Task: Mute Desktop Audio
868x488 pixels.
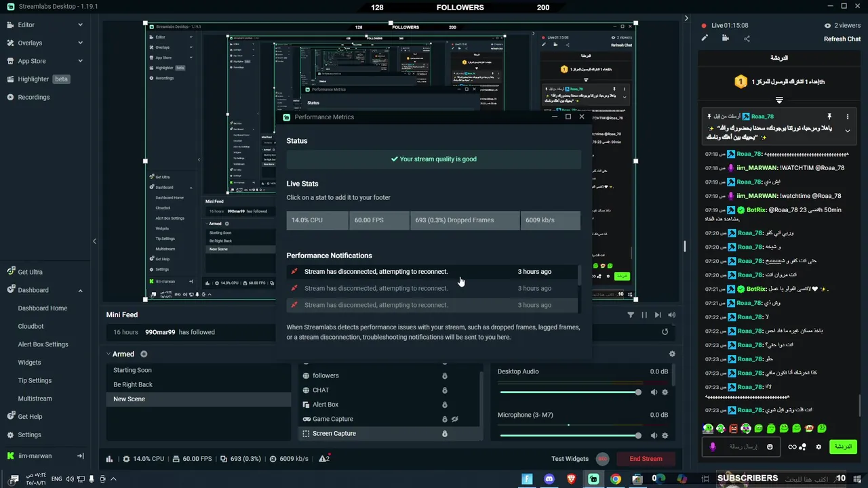Action: 654,392
